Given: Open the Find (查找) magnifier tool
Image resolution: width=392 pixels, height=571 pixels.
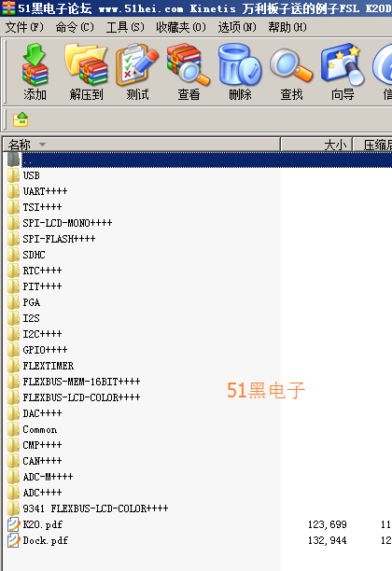Looking at the screenshot, I should pos(291,72).
